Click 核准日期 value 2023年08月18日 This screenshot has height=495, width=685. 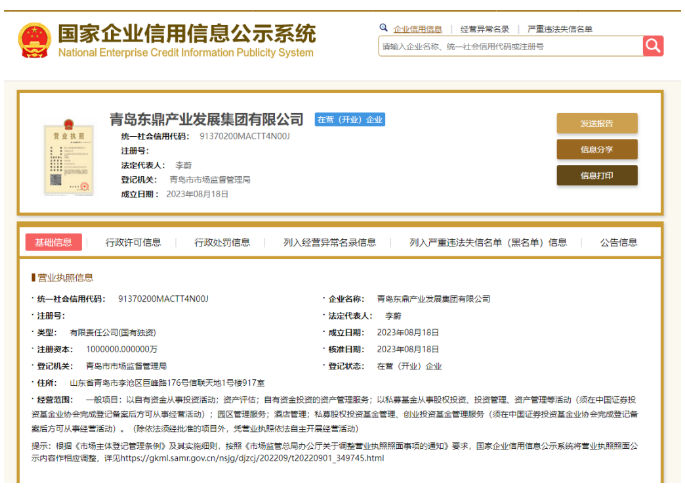408,349
